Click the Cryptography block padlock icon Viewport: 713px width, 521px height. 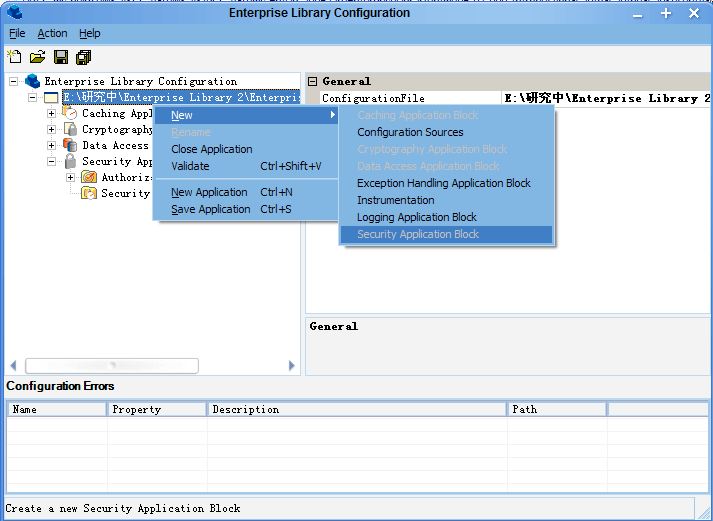tap(70, 129)
